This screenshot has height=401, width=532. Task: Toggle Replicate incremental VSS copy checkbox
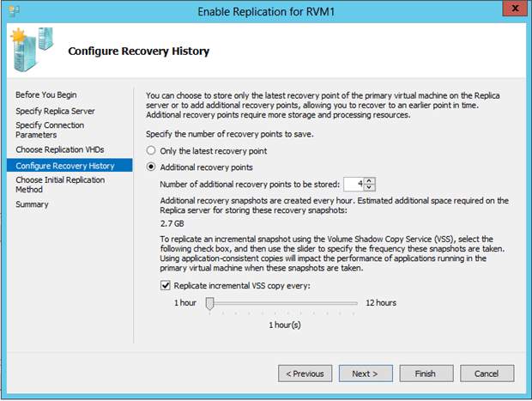[x=166, y=285]
